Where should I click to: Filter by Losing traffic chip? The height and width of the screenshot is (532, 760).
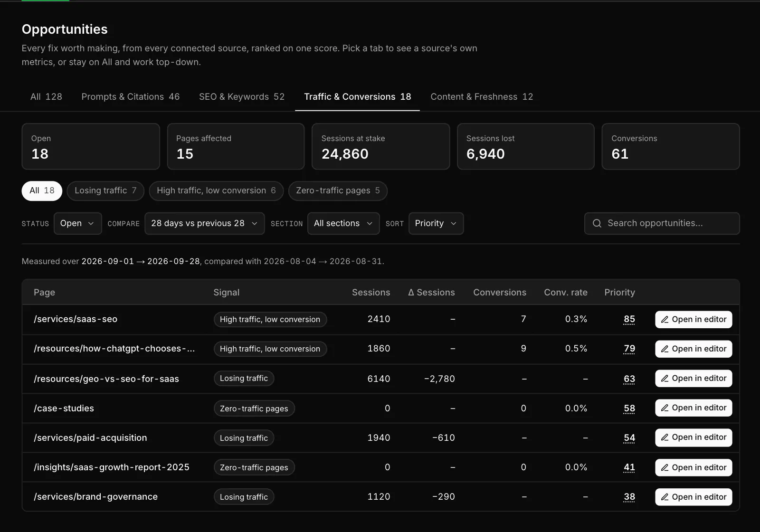point(105,191)
